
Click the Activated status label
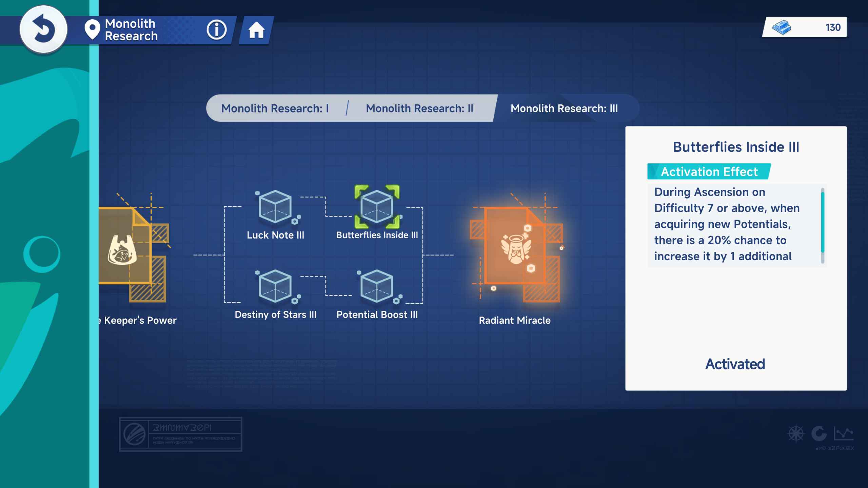[x=735, y=364]
